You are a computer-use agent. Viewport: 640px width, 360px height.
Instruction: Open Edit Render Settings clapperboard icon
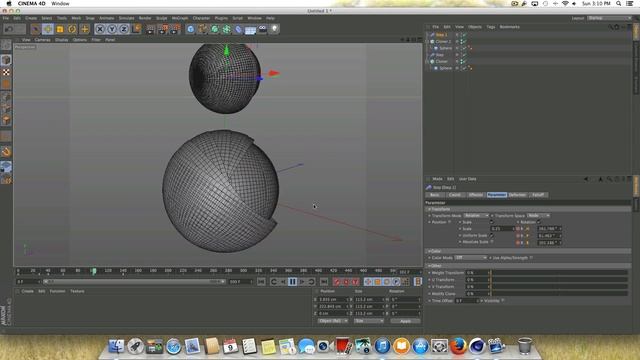175,29
